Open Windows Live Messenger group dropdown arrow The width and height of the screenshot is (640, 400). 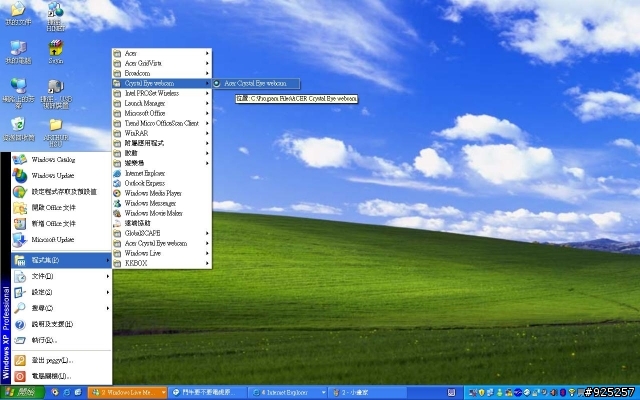click(x=164, y=393)
